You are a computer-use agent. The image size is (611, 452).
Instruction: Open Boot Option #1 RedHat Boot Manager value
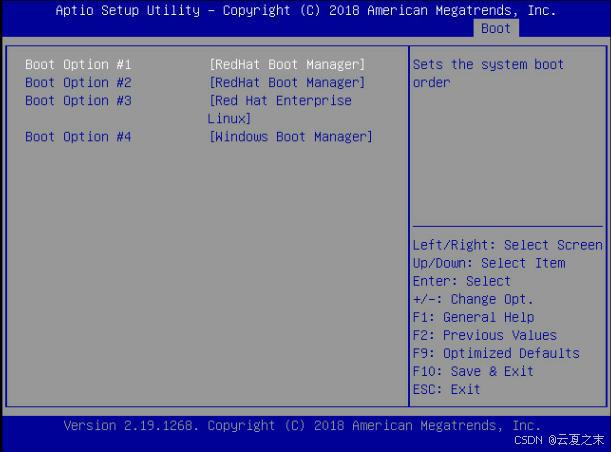(287, 65)
